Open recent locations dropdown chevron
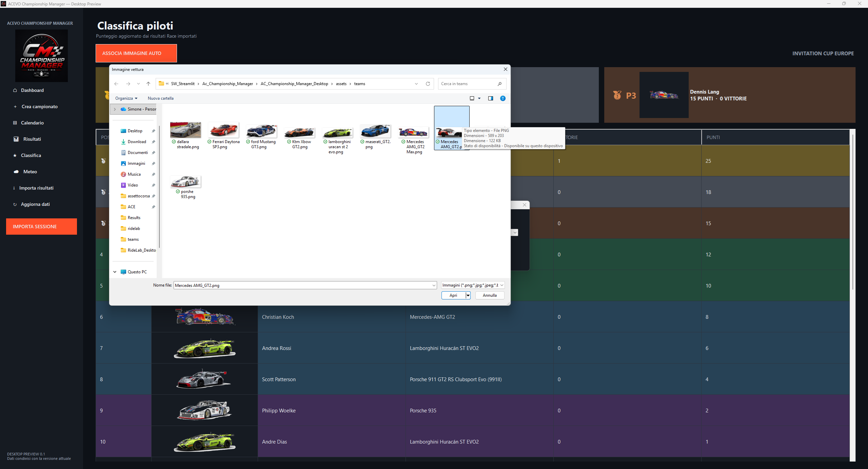This screenshot has width=868, height=469. [x=138, y=84]
